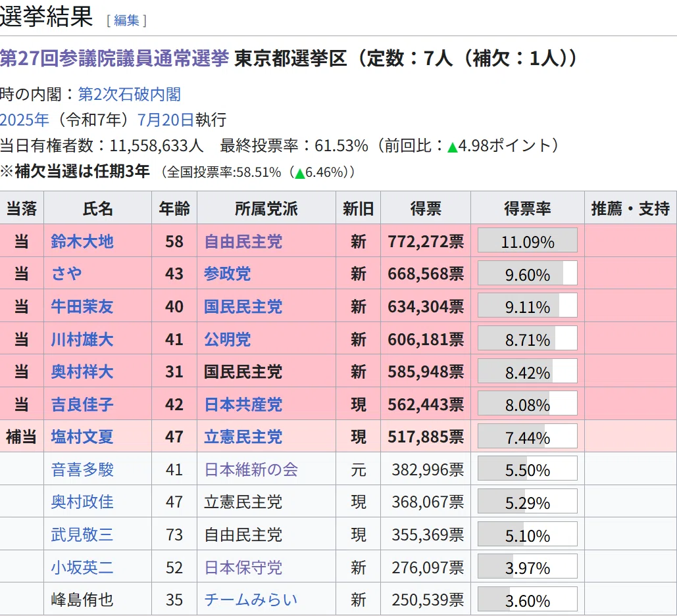Open candidate 吉良佳子's page

(x=82, y=404)
